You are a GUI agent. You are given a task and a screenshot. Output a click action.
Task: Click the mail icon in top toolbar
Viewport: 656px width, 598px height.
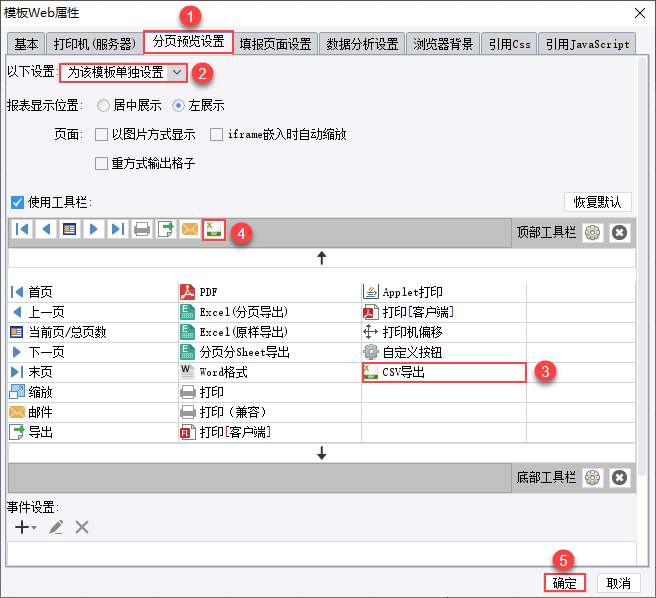(190, 229)
